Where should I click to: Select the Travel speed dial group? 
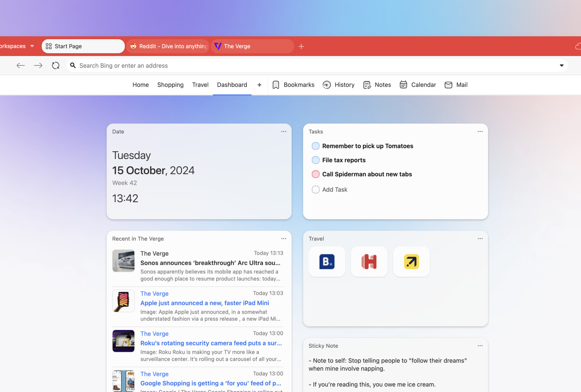point(200,85)
